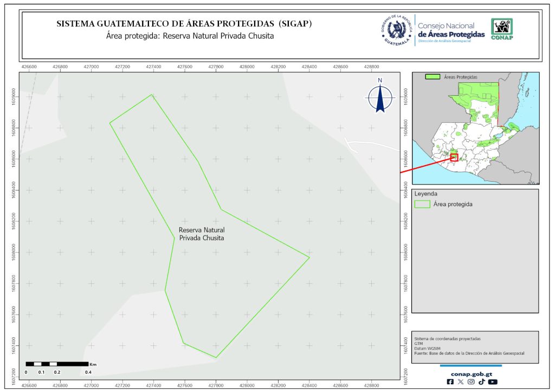Click the Facebook icon under conap.gob.gt
The image size is (555, 392).
(x=450, y=382)
